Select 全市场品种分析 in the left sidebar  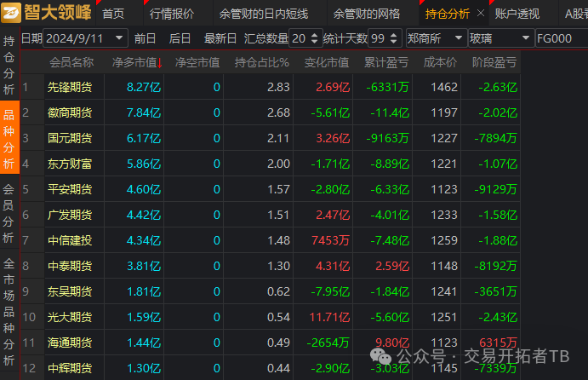pyautogui.click(x=9, y=312)
